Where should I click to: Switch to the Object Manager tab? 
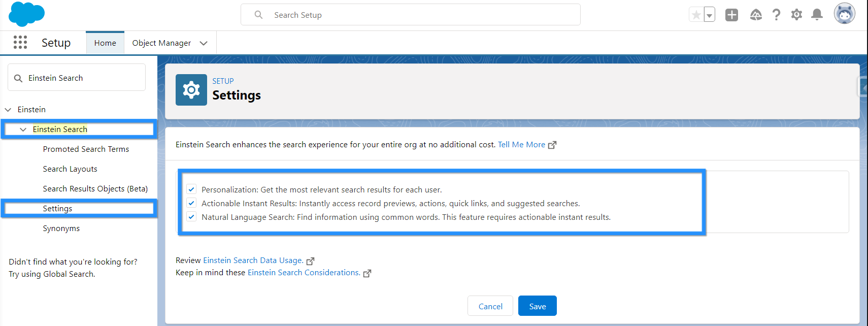tap(161, 43)
